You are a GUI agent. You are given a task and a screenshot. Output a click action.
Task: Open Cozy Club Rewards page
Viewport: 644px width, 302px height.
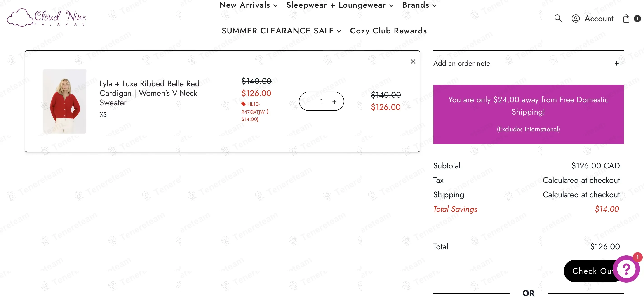pos(388,31)
